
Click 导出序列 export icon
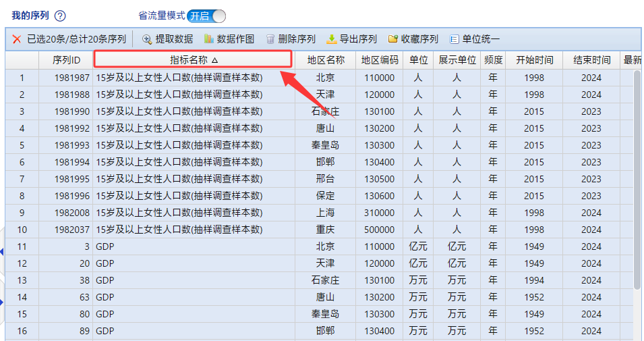pos(332,39)
